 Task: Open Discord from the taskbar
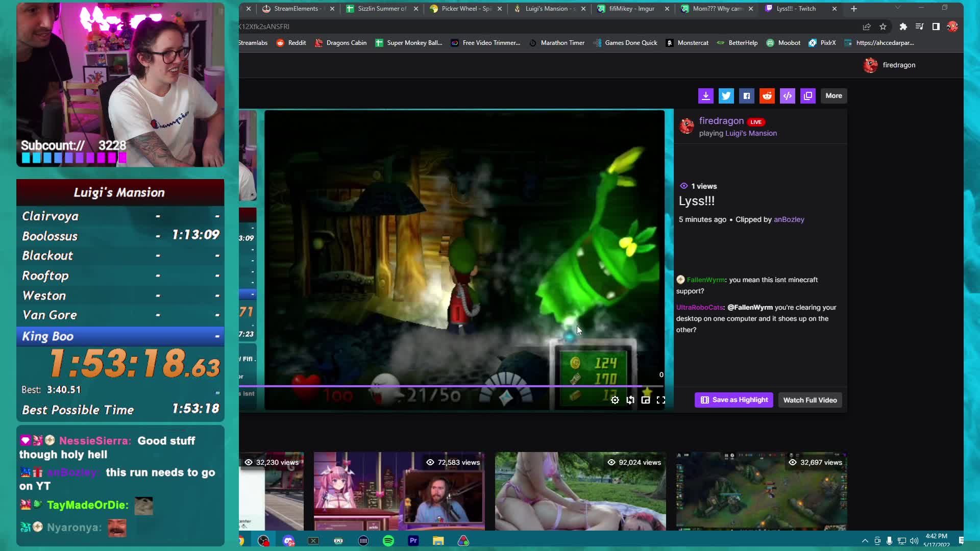click(x=288, y=541)
